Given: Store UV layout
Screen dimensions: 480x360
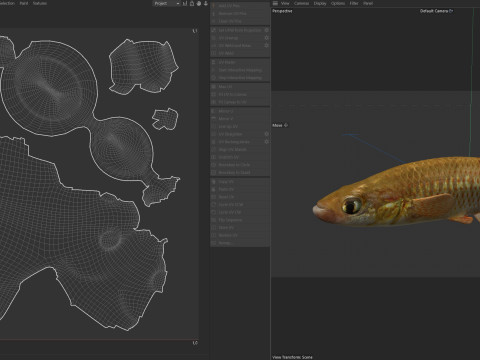Looking at the screenshot, I should tap(240, 228).
